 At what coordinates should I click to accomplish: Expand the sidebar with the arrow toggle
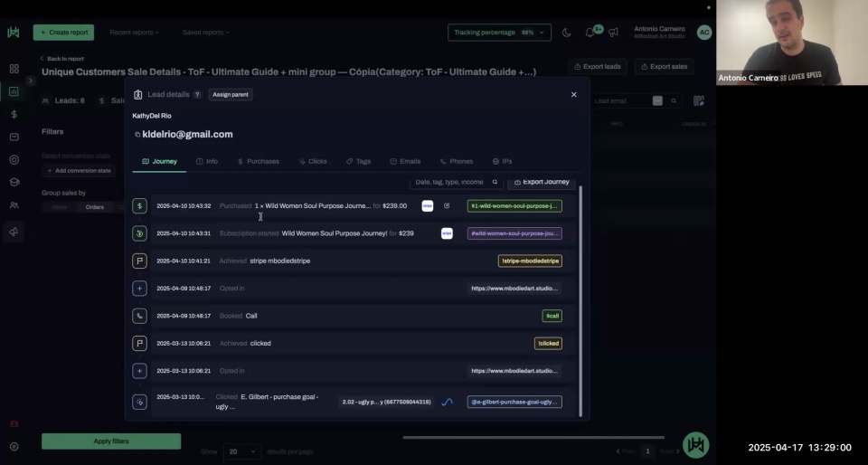point(31,81)
